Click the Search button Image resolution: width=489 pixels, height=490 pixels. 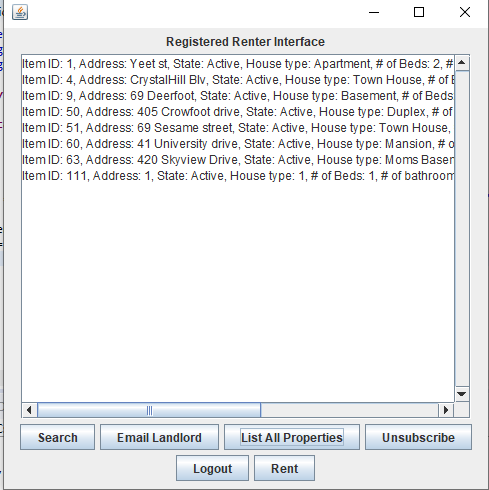[58, 437]
